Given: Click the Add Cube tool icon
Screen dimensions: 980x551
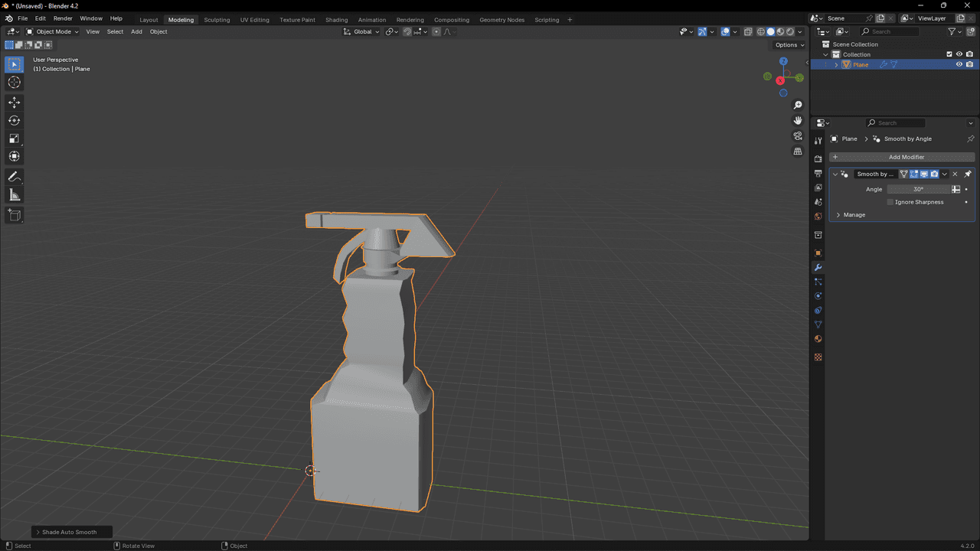Looking at the screenshot, I should [x=14, y=216].
